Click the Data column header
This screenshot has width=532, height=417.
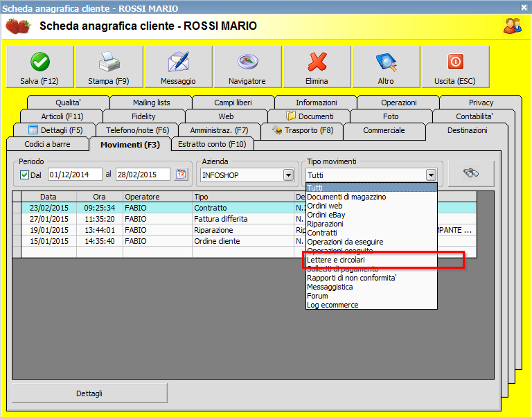pyautogui.click(x=48, y=197)
